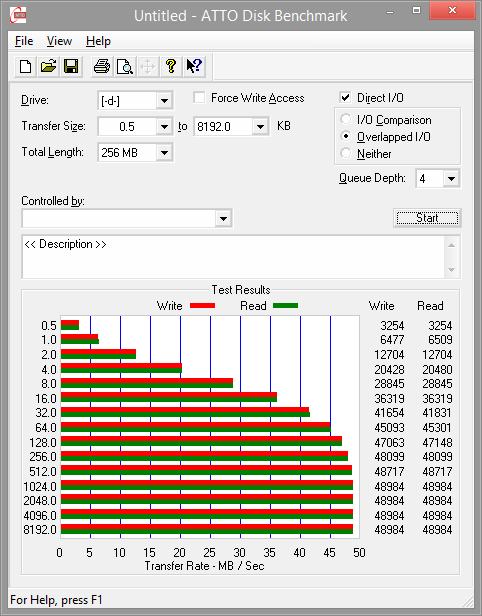Open a saved benchmark file icon
Screen dimensions: 482x616
(48, 66)
